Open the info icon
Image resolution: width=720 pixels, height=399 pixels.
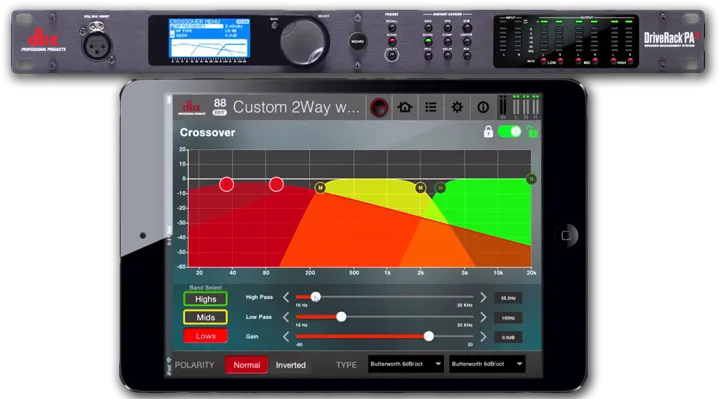click(483, 107)
